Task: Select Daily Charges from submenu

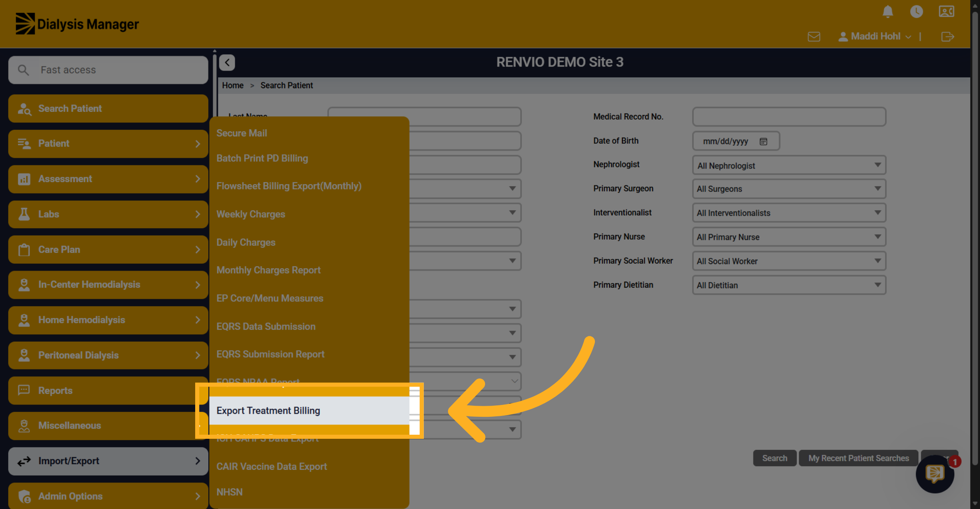Action: coord(246,242)
